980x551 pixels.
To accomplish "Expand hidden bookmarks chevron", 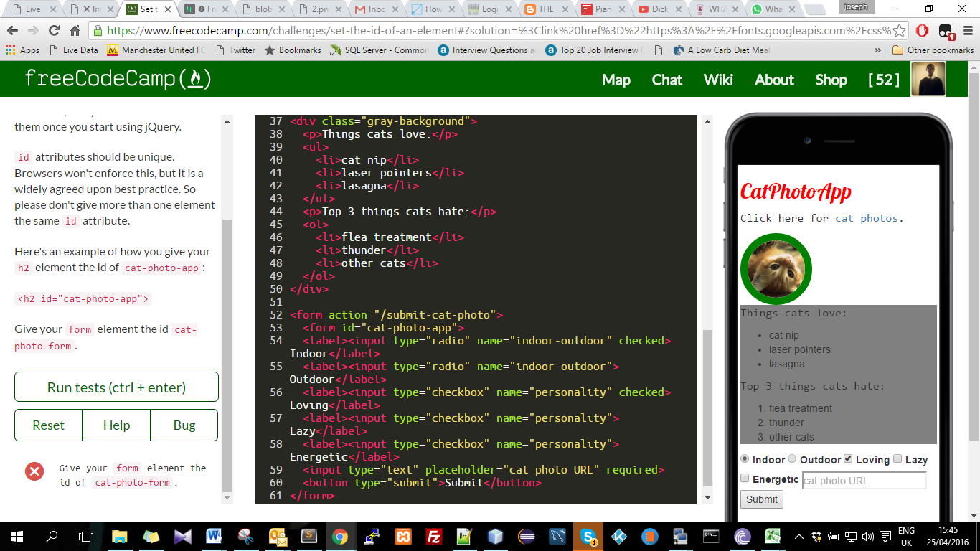I will tap(878, 50).
